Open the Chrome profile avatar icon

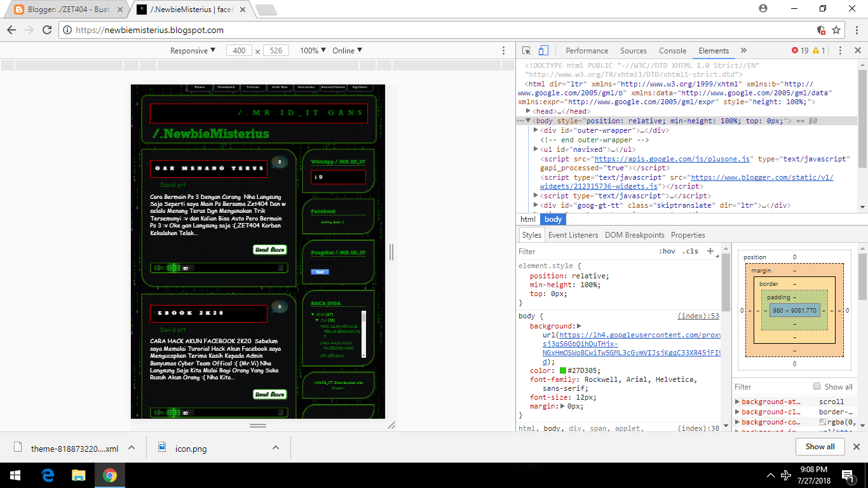click(x=763, y=9)
